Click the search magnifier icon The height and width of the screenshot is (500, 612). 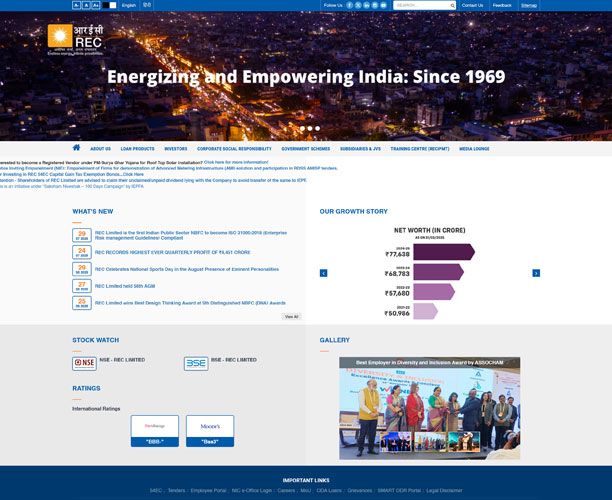coord(452,5)
